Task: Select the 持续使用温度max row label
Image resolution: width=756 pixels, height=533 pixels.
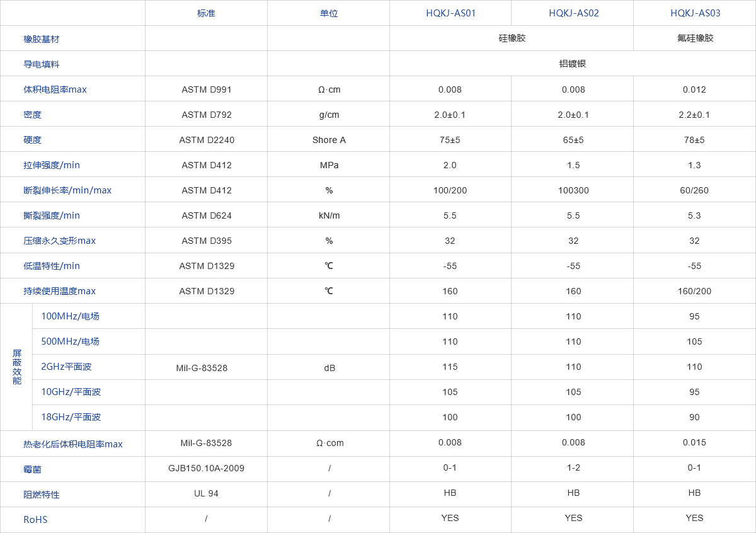Action: pos(59,291)
